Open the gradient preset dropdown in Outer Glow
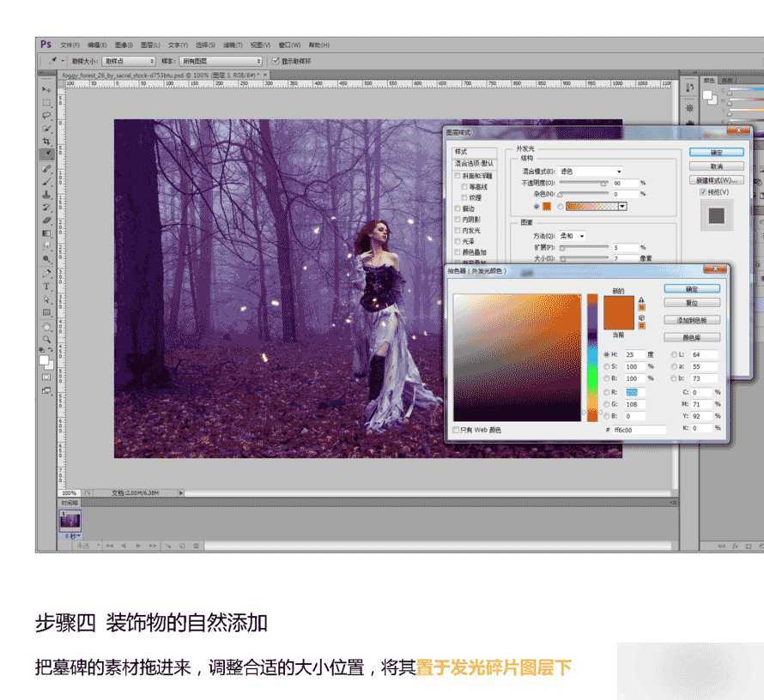This screenshot has width=764, height=700. [622, 205]
